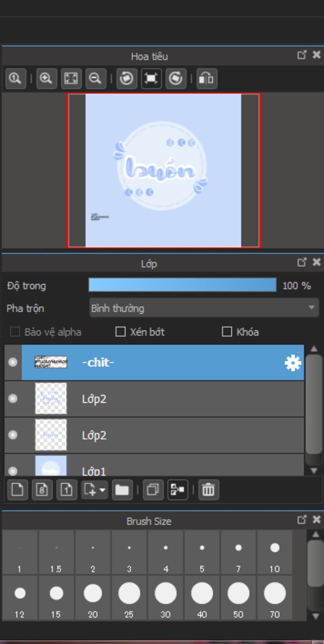Delete the selected layer with trash icon
This screenshot has height=644, width=324.
(x=209, y=490)
